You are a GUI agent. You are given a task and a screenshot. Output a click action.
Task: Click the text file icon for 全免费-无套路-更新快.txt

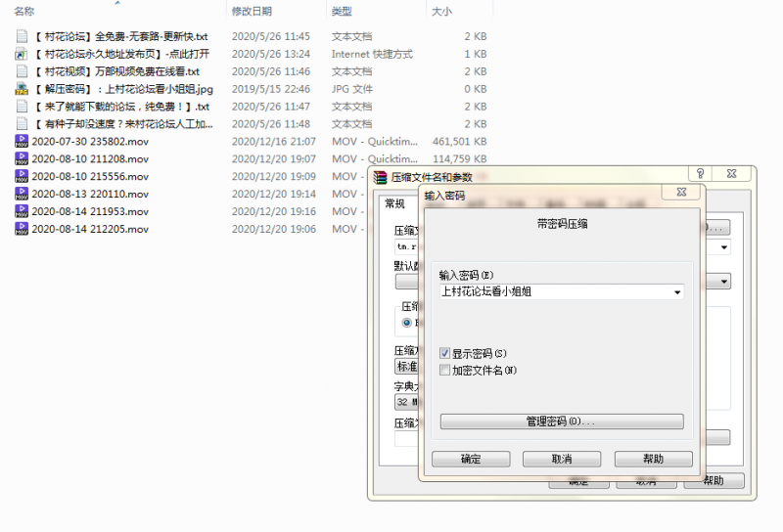pyautogui.click(x=22, y=36)
